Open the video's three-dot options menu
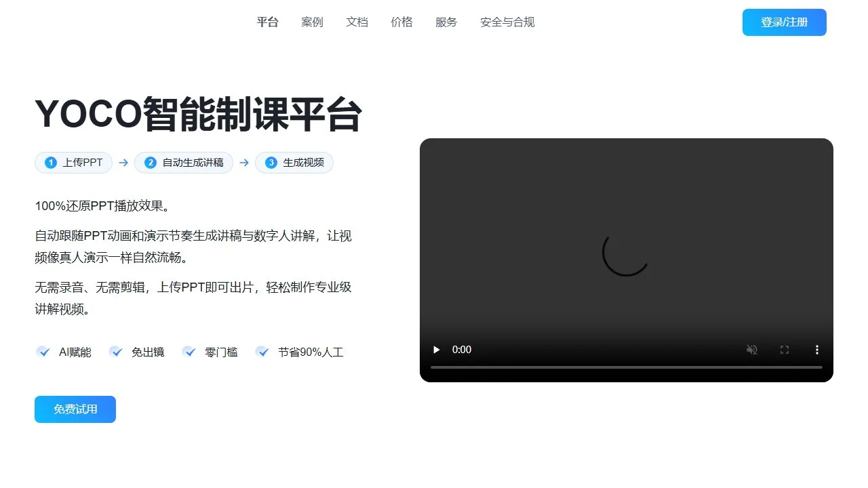Viewport: 868px width, 488px height. pos(817,350)
